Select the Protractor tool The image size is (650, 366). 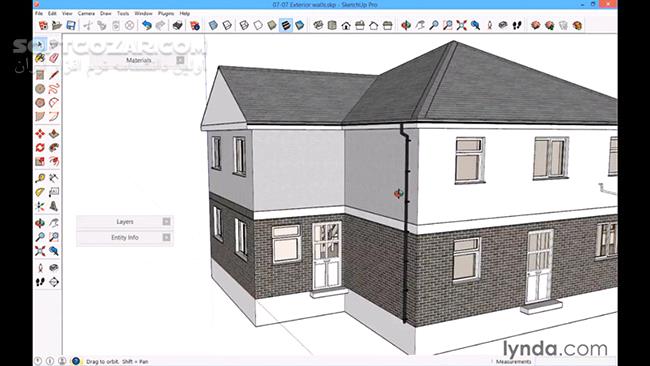coord(40,192)
